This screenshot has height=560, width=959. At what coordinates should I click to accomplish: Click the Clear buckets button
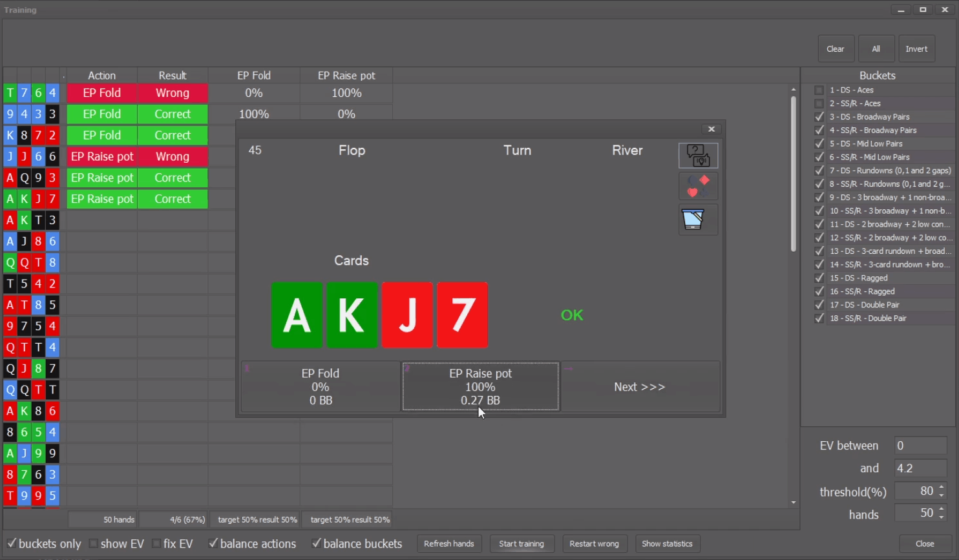click(836, 49)
